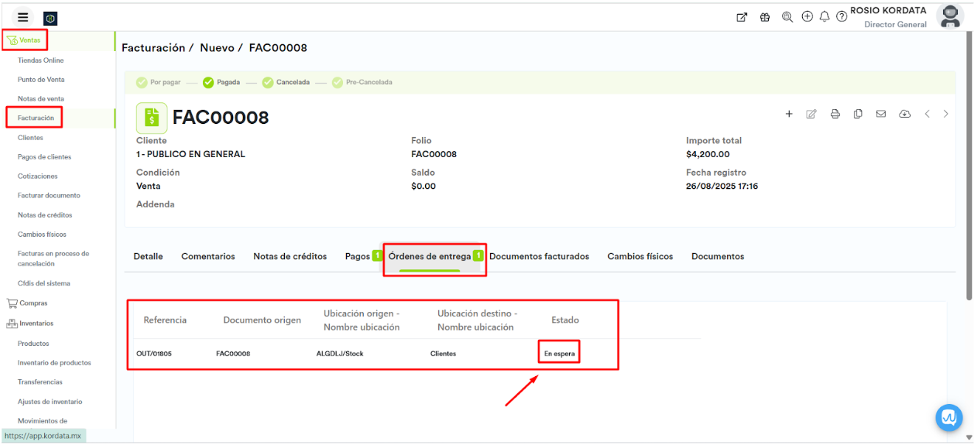Open the notifications bell
980x447 pixels.
point(824,16)
